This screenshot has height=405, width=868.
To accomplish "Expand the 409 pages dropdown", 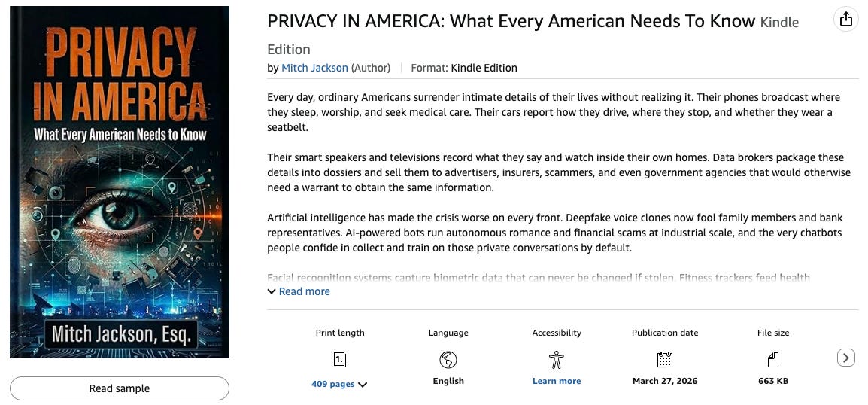I will [339, 384].
